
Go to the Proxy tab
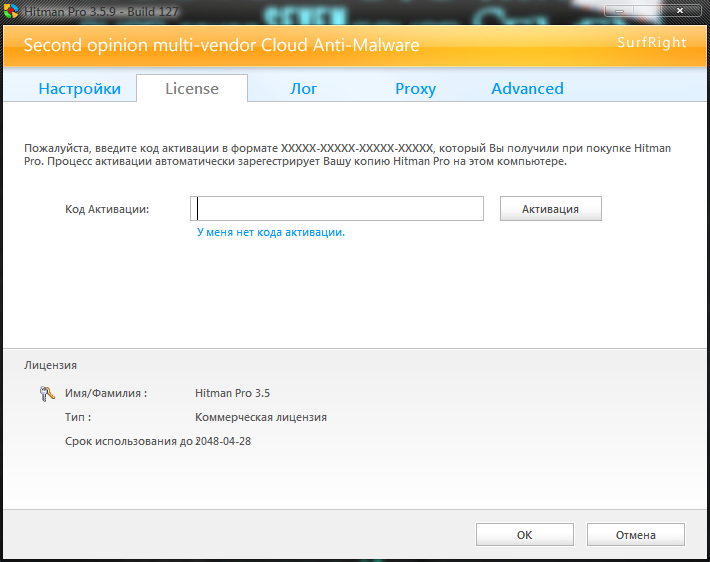415,89
